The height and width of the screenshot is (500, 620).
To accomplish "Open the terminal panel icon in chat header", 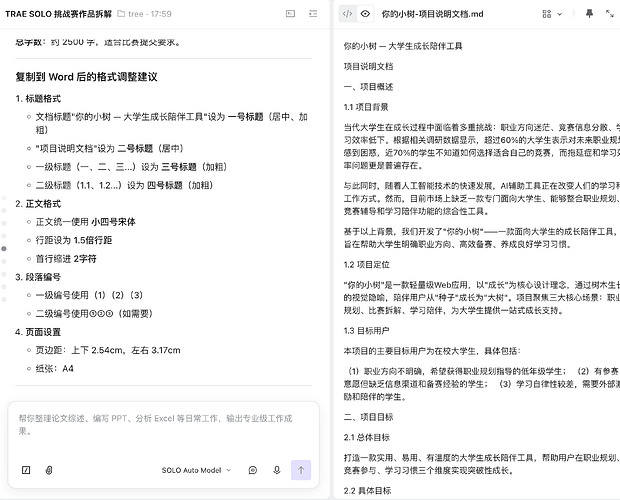I will [290, 14].
